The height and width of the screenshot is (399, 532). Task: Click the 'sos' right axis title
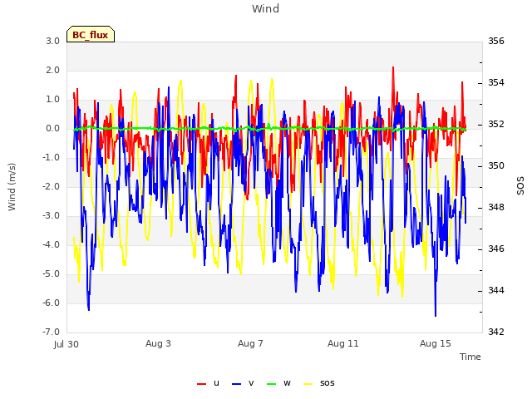[520, 186]
